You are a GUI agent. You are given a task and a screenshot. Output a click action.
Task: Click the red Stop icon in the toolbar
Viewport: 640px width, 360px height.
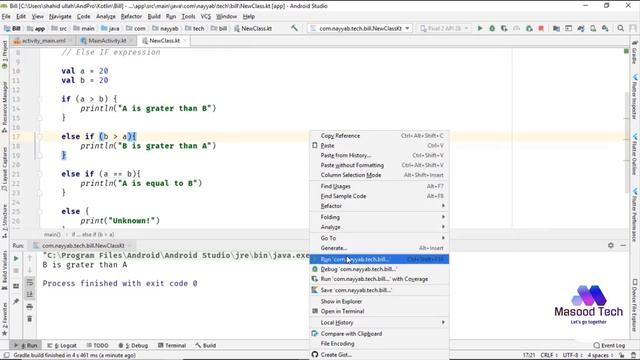541,28
